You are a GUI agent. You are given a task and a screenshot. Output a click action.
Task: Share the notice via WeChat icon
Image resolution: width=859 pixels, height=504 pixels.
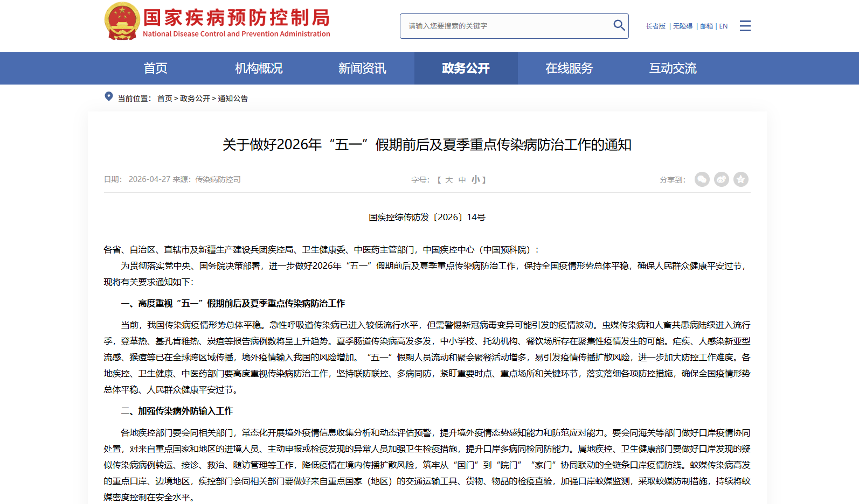(702, 179)
